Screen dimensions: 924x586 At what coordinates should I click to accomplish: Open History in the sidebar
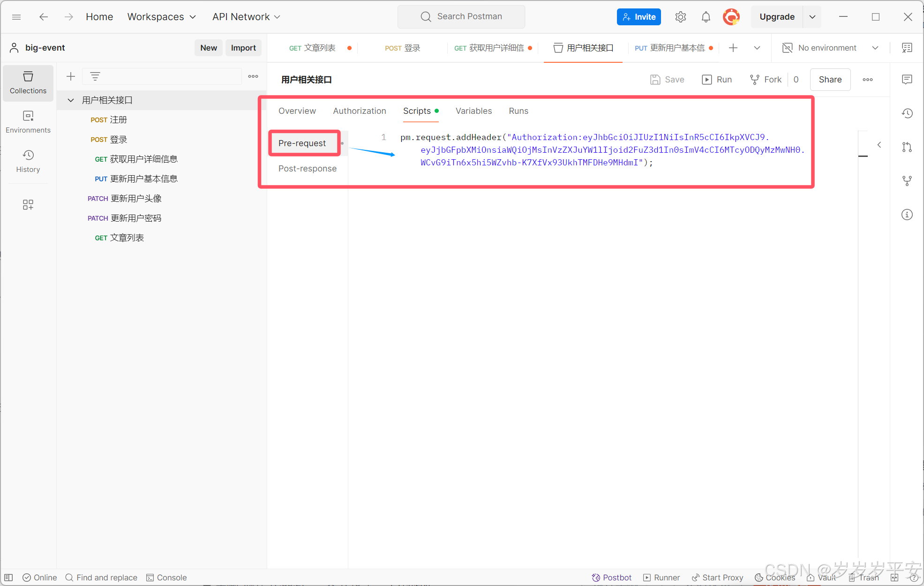tap(28, 162)
